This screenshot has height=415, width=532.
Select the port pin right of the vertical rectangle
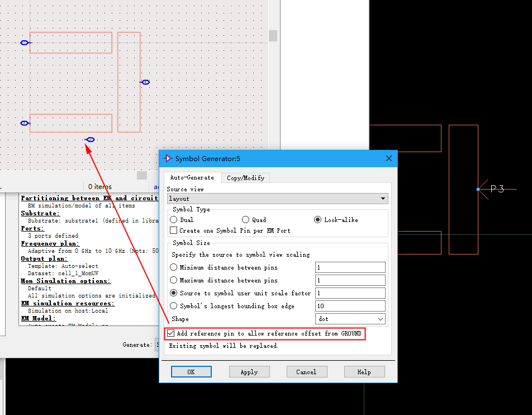click(145, 82)
